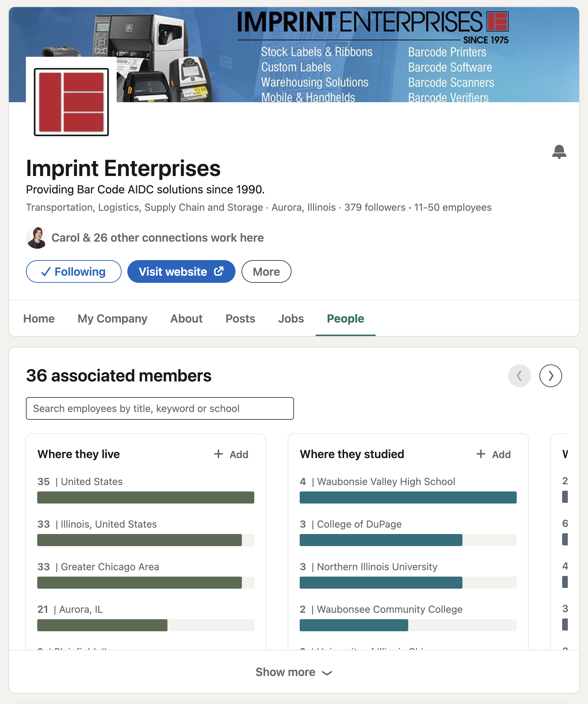The image size is (588, 704).
Task: Open Carol & 26 other connections link
Action: click(x=157, y=238)
